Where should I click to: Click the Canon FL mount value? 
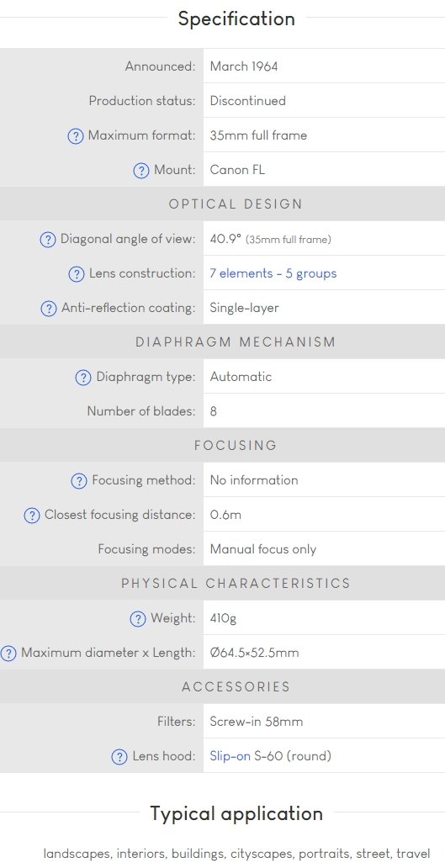tap(237, 170)
